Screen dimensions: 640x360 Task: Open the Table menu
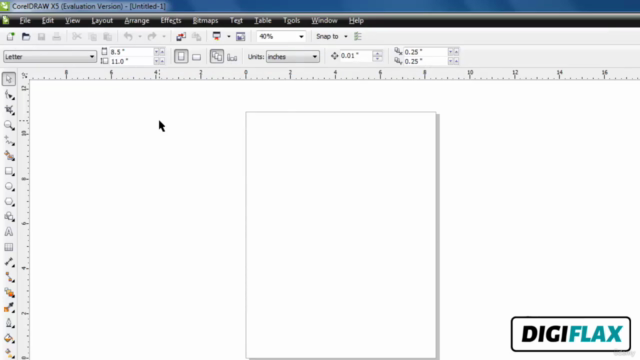263,20
